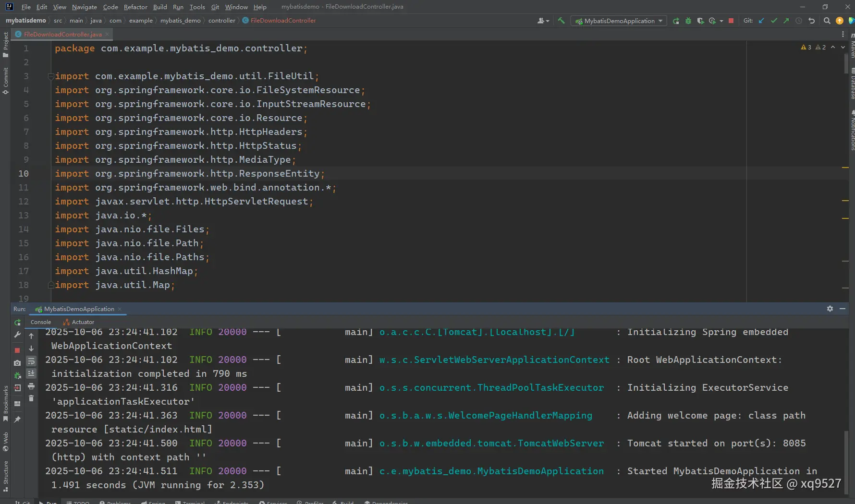The image size is (855, 504).
Task: Start debugging with the green bug icon
Action: point(688,21)
